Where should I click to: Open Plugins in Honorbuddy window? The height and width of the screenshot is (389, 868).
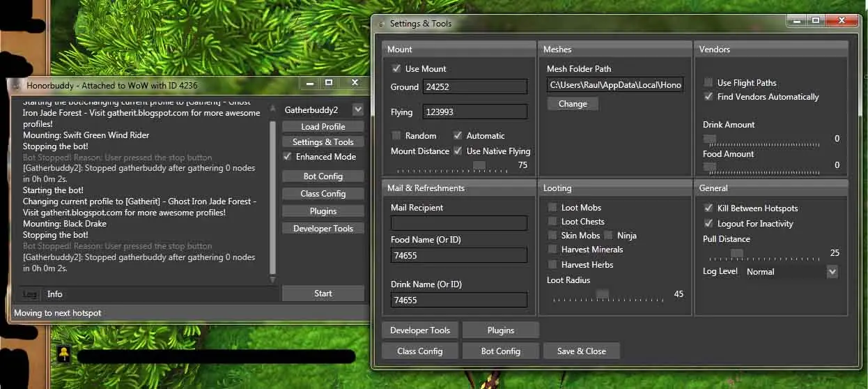(323, 211)
